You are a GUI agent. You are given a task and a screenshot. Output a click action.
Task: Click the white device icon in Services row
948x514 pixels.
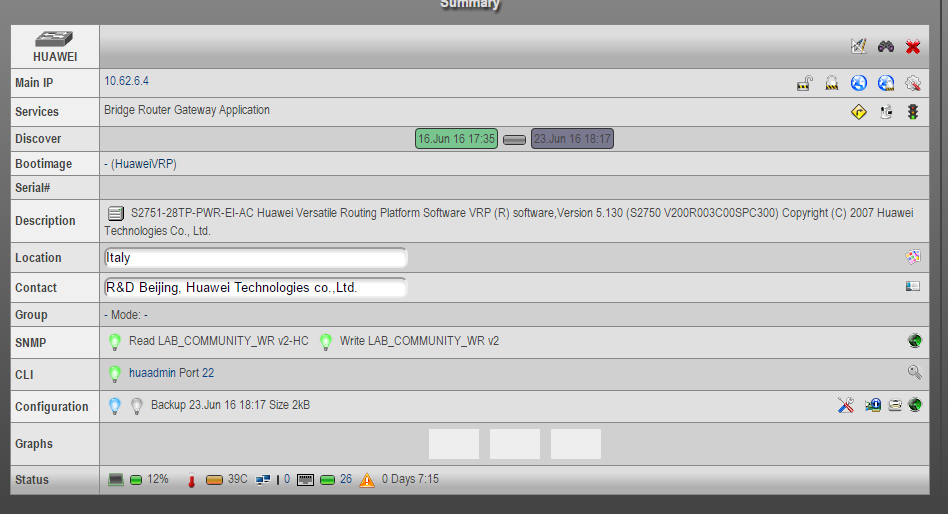click(x=886, y=112)
